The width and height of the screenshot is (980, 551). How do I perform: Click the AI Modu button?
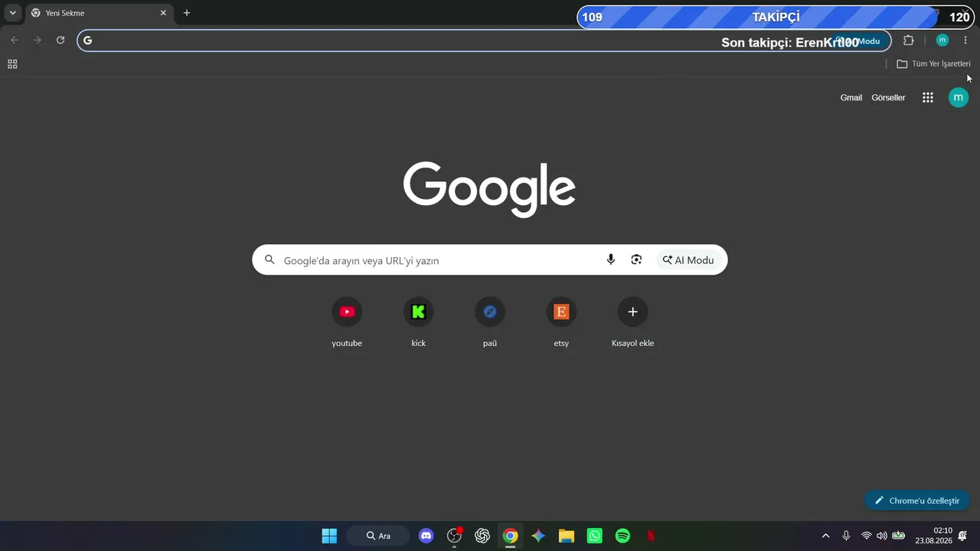(688, 260)
